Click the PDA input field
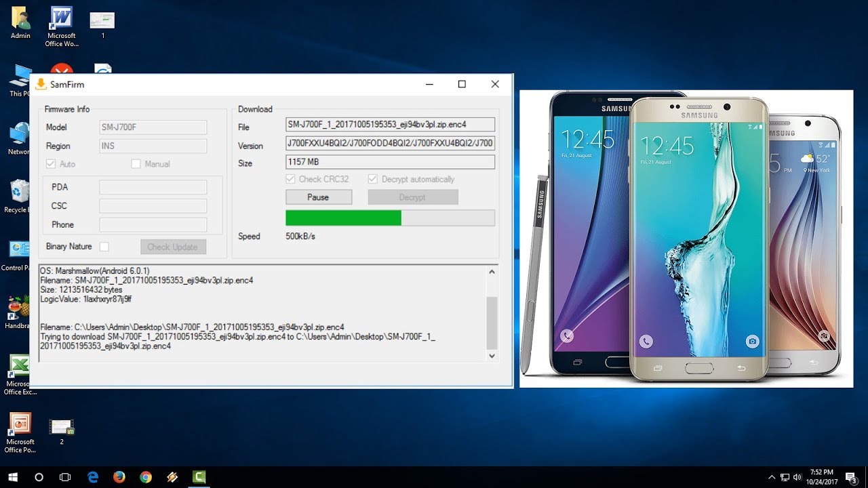 153,187
